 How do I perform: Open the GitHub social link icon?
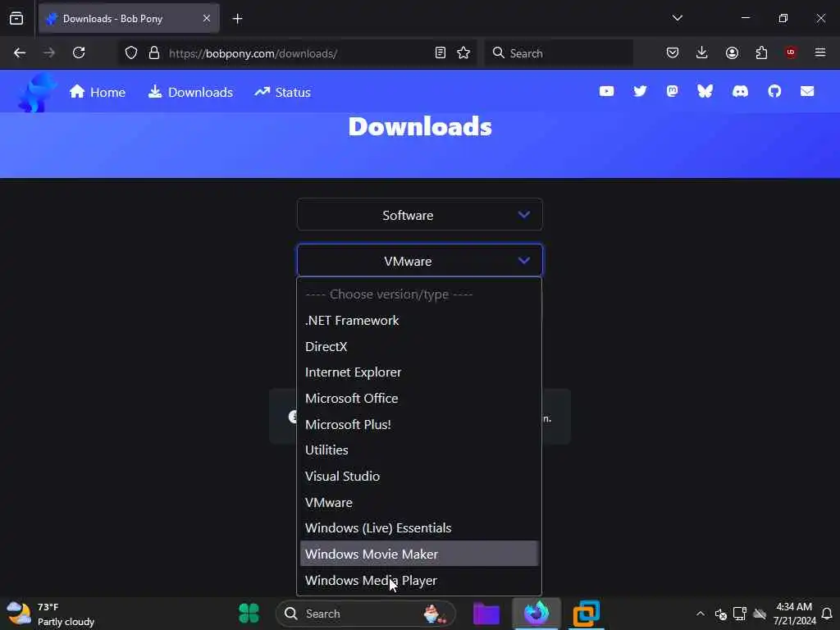coord(774,91)
